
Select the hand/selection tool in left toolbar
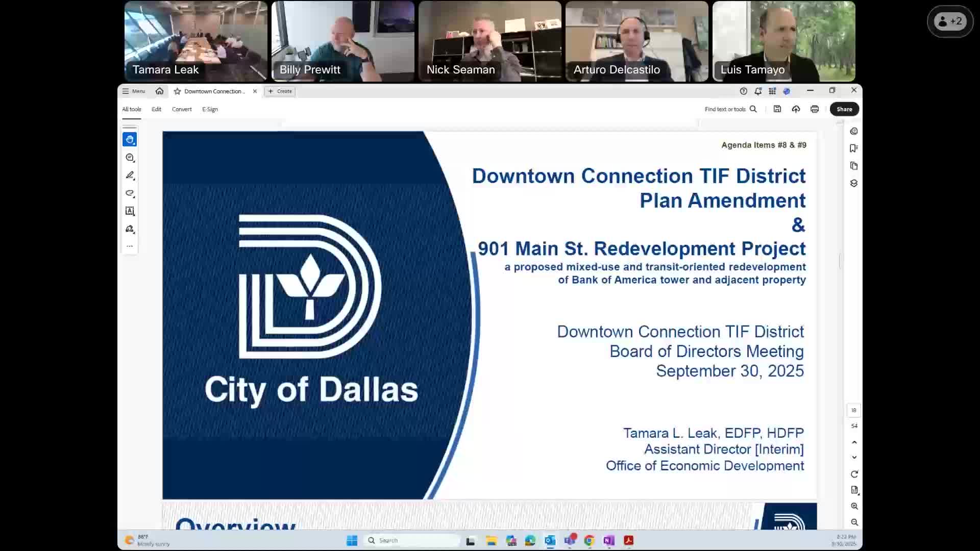130,139
